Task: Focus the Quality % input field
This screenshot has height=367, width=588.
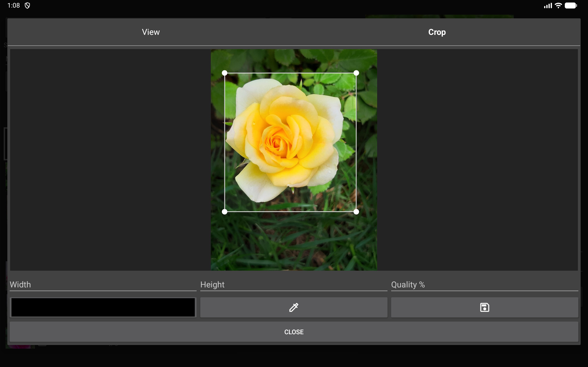Action: (484, 284)
